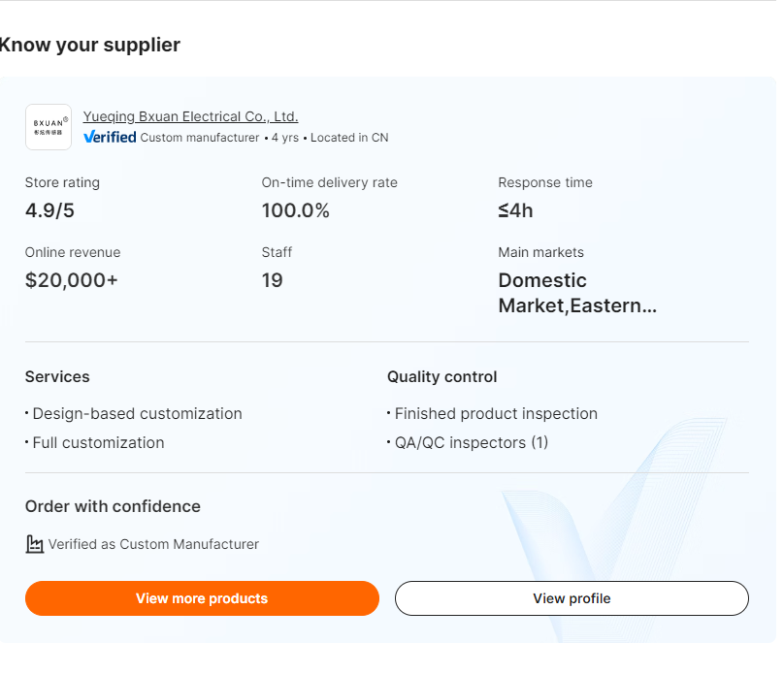Click the BXUAN supplier logo thumbnail
The image size is (784, 674).
(x=48, y=126)
